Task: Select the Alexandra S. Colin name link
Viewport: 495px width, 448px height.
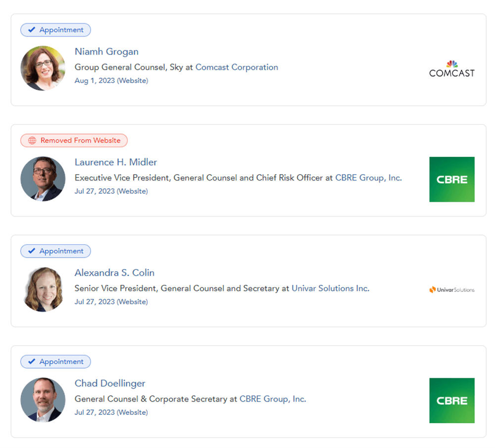Action: click(114, 273)
